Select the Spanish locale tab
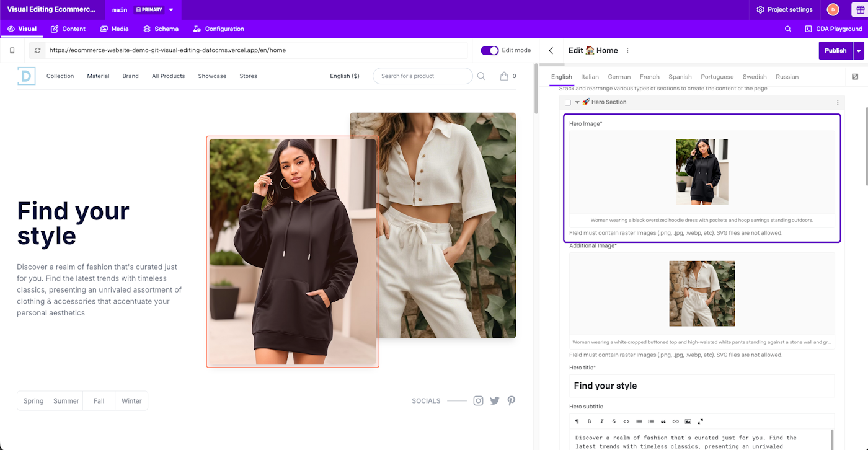868x450 pixels. 680,77
